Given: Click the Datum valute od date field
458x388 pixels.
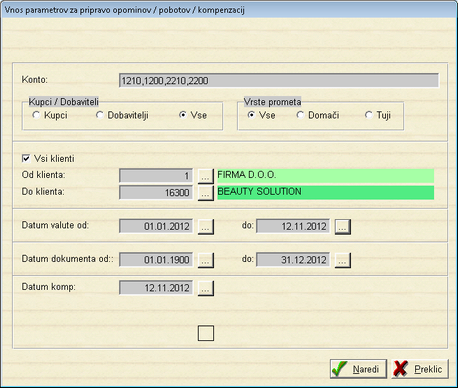Looking at the screenshot, I should tap(156, 226).
